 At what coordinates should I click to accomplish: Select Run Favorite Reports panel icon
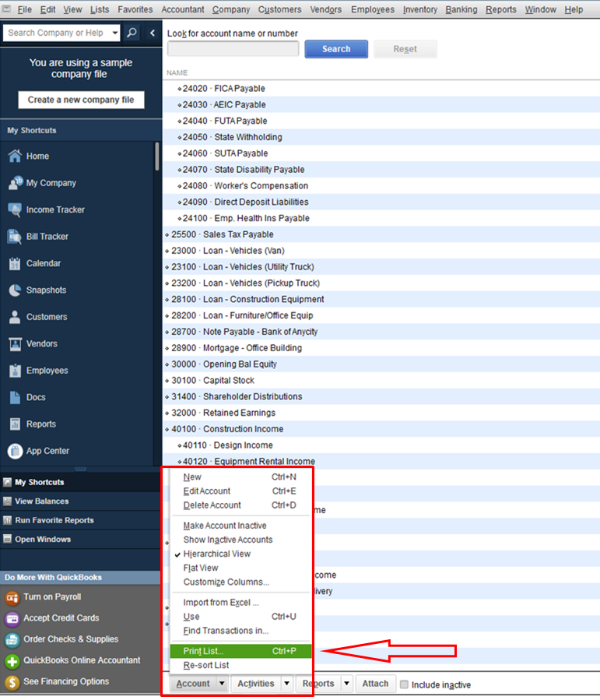(7, 521)
